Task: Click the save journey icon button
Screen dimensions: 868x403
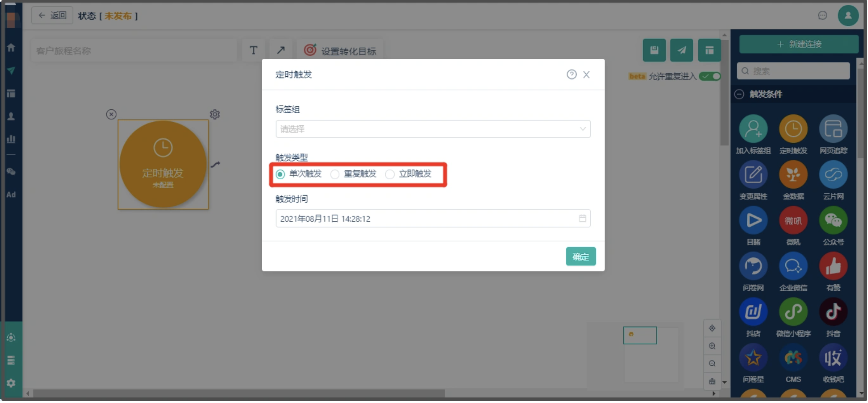Action: tap(655, 51)
